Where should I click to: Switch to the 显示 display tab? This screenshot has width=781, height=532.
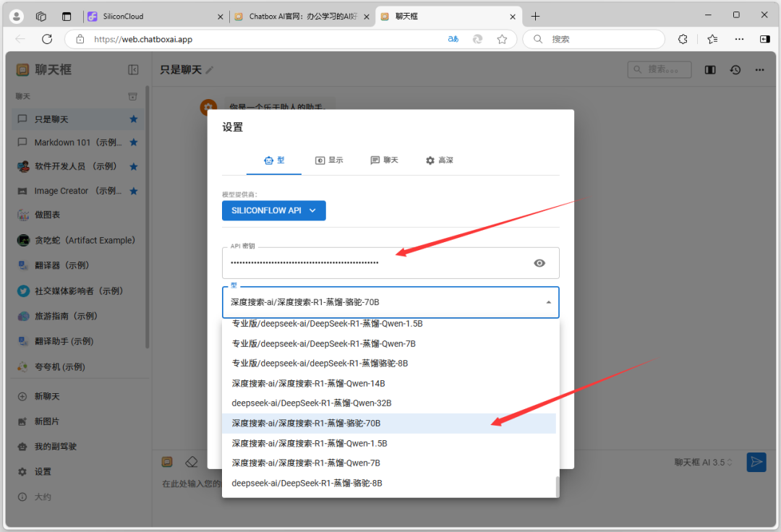[x=329, y=160]
